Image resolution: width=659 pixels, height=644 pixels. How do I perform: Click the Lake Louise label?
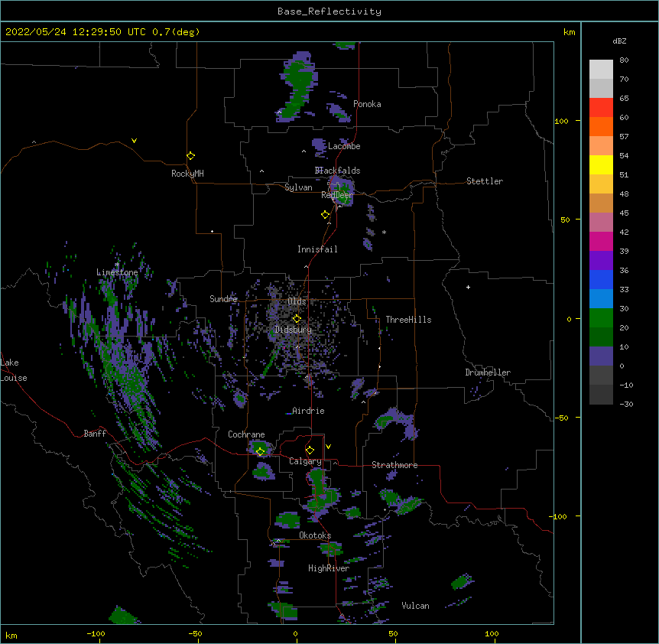pos(14,370)
